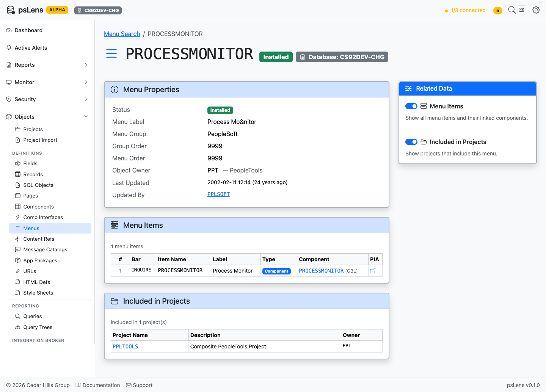Open the search magnifier icon in header
This screenshot has width=546, height=392.
pyautogui.click(x=512, y=10)
